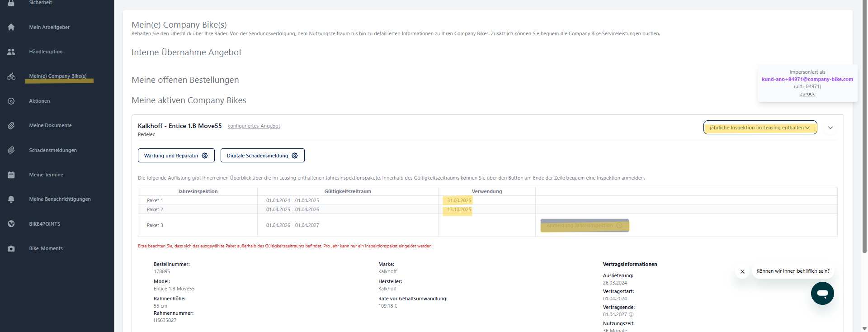Open BIKE4POINTS menu entry
The width and height of the screenshot is (868, 332).
pos(44,224)
